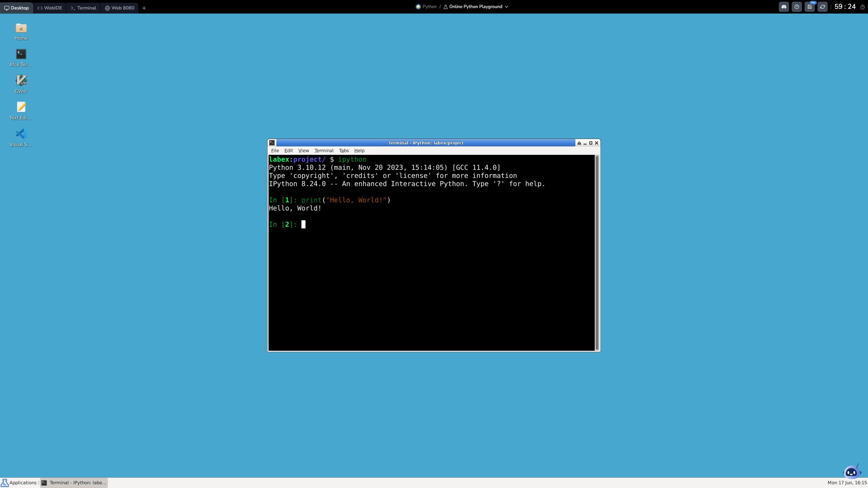Screen dimensions: 868x488
Task: Switch to the WebIDE tab
Action: tap(50, 7)
